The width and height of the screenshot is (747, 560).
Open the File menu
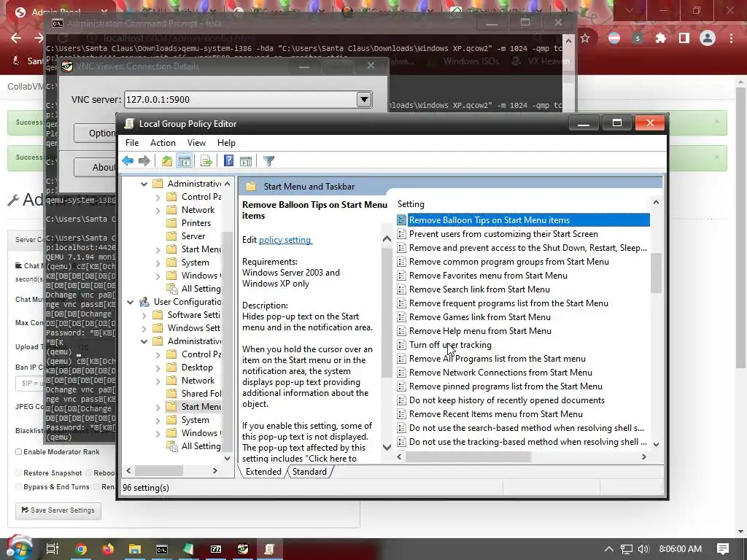132,143
